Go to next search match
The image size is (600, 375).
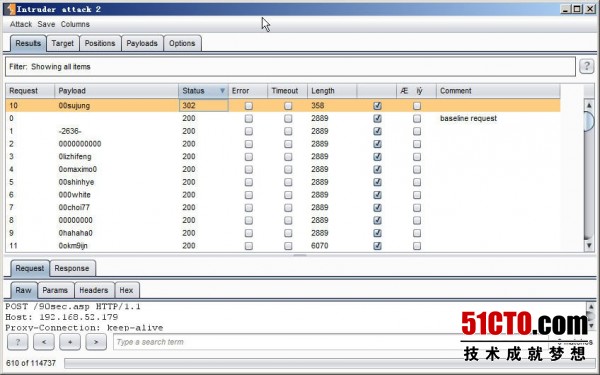96,342
